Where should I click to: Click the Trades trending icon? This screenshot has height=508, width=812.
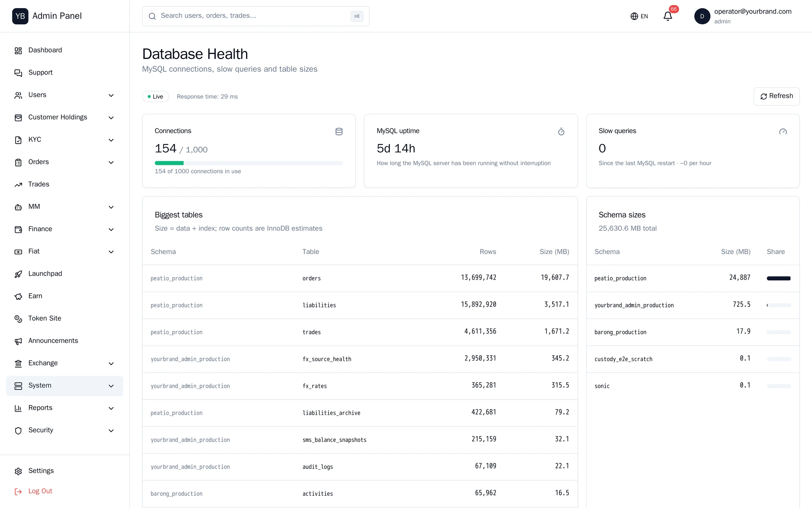pos(18,185)
